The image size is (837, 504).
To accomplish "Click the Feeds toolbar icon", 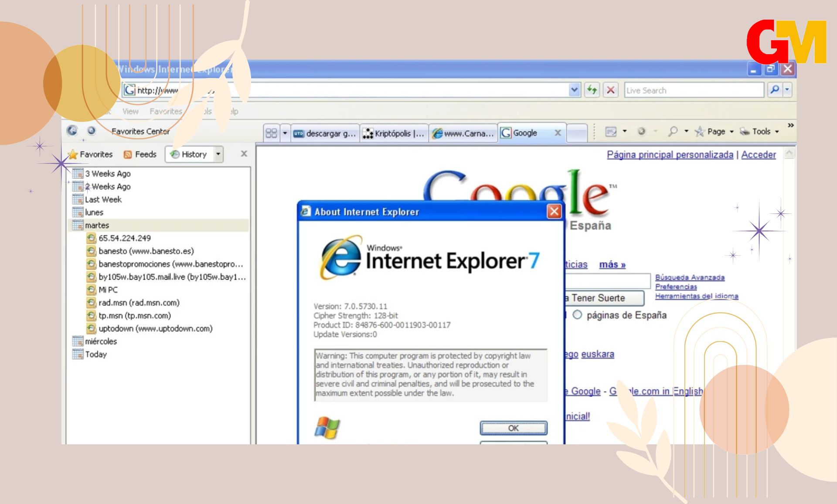I will 641,131.
